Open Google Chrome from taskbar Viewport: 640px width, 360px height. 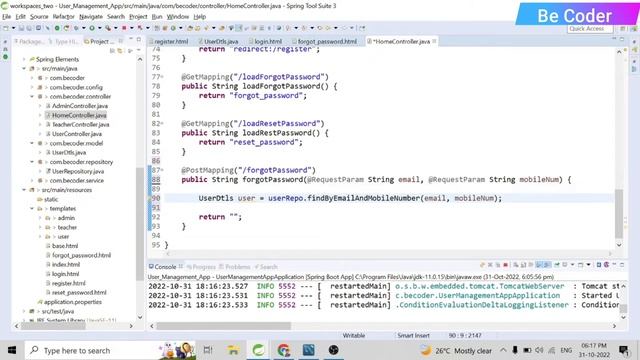284,350
